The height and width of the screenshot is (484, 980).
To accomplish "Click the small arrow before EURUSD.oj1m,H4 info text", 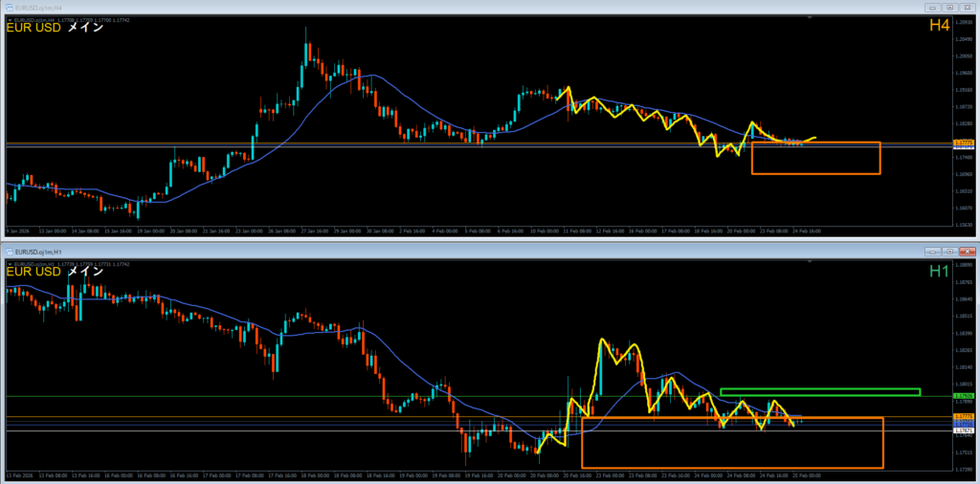I will pyautogui.click(x=10, y=20).
